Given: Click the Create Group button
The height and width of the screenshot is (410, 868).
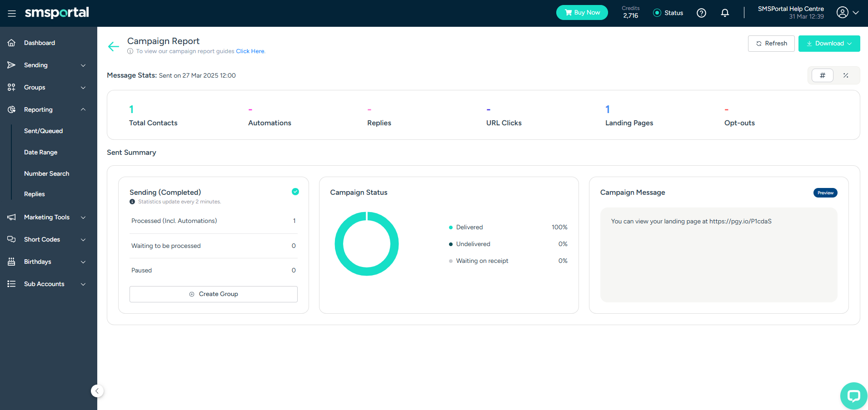Looking at the screenshot, I should 214,294.
